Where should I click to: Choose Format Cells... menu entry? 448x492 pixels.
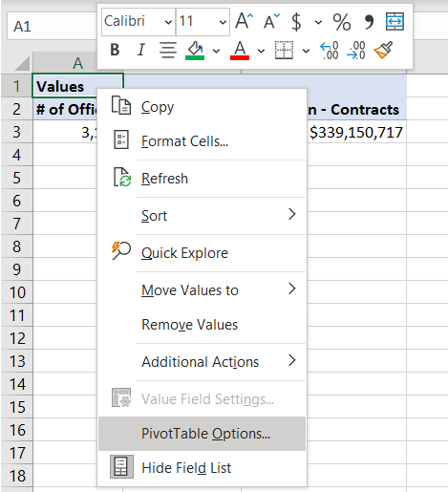click(202, 140)
